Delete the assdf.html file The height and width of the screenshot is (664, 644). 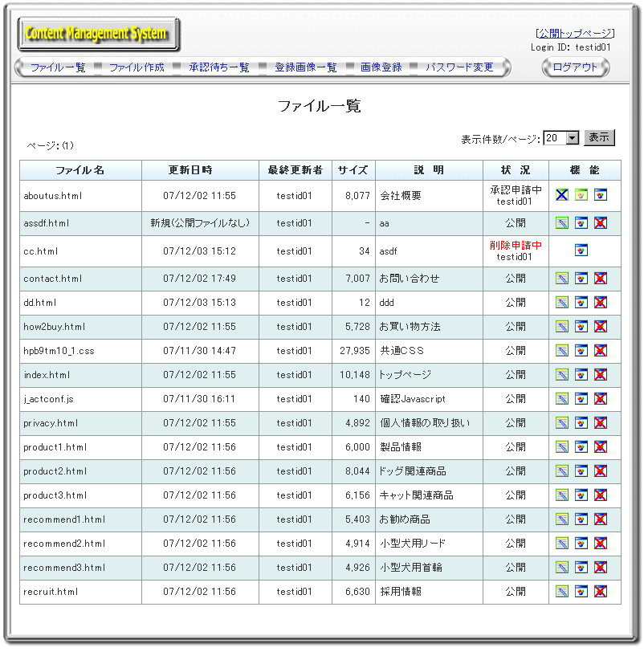click(601, 222)
